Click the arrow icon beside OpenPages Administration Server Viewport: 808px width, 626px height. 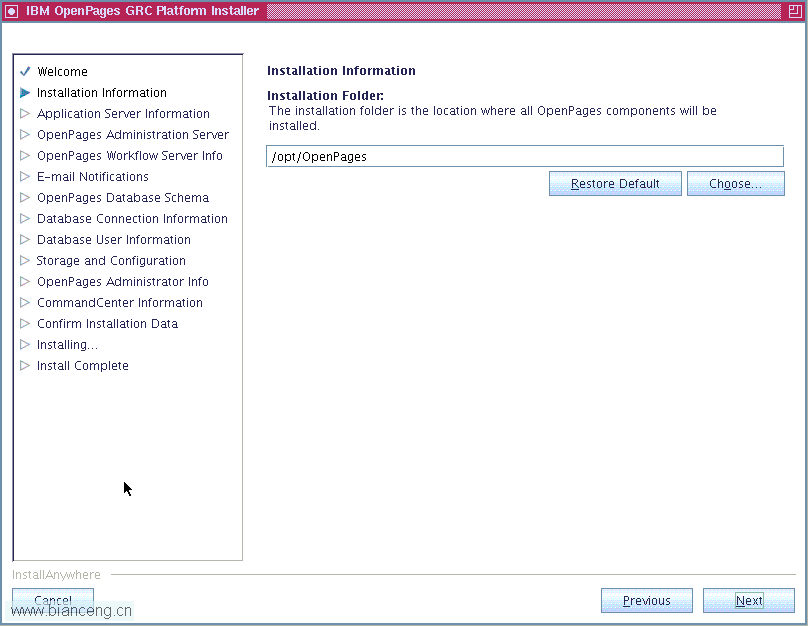tap(25, 134)
